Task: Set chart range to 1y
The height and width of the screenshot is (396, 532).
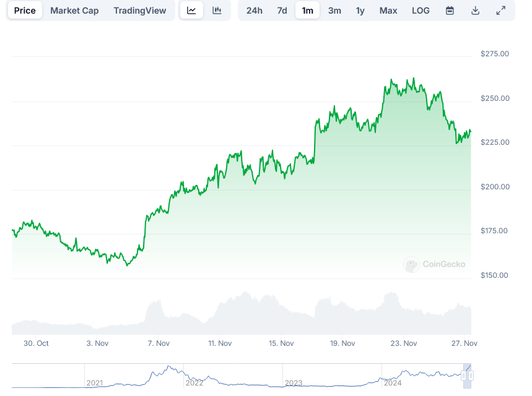Action: coord(360,11)
